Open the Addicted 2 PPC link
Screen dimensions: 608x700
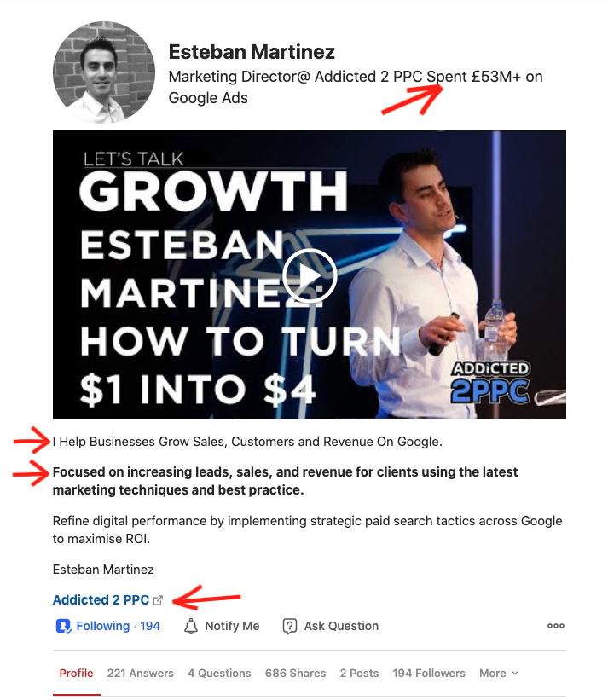point(101,599)
